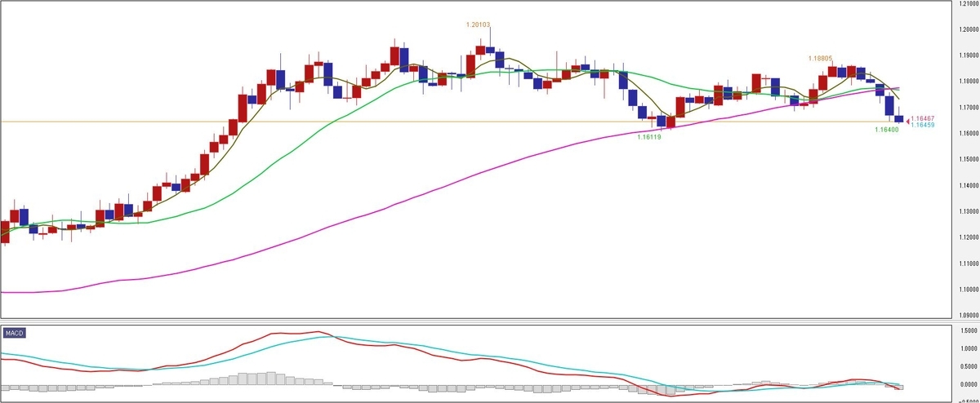Click the 1.11000 price axis value

(x=967, y=263)
